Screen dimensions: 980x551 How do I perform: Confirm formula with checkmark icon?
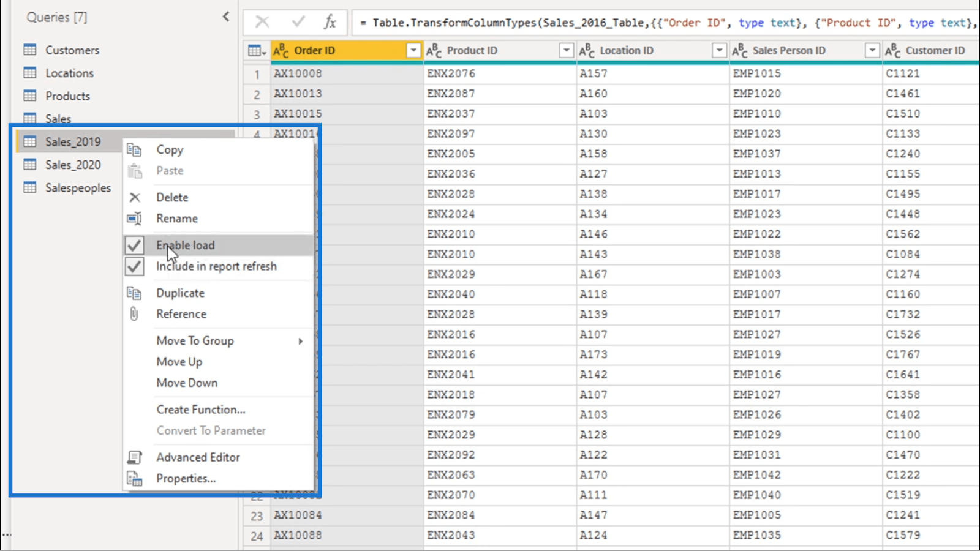click(298, 22)
